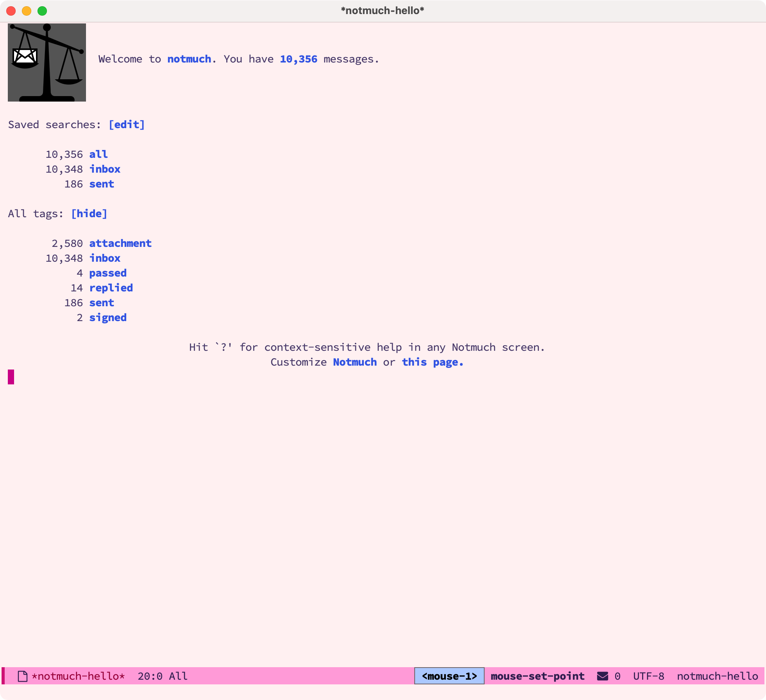766x700 pixels.
Task: Click the 10,356 messages count link
Action: point(299,59)
